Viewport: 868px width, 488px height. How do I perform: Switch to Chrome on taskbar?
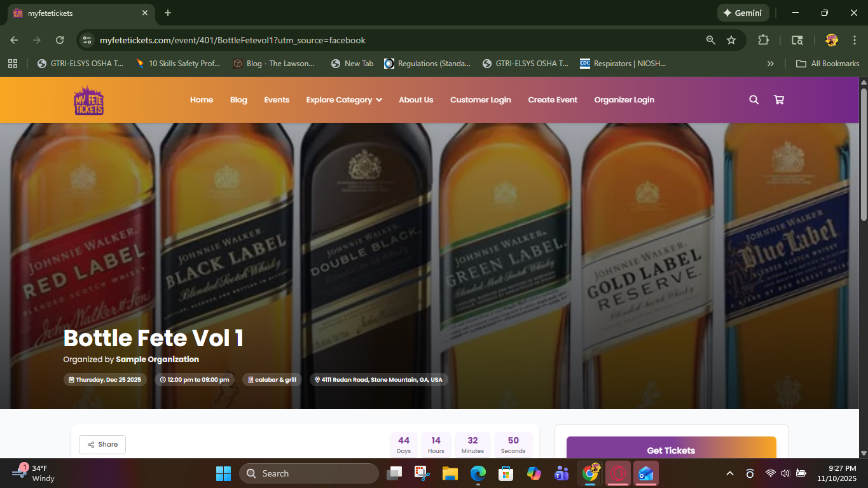tap(590, 473)
